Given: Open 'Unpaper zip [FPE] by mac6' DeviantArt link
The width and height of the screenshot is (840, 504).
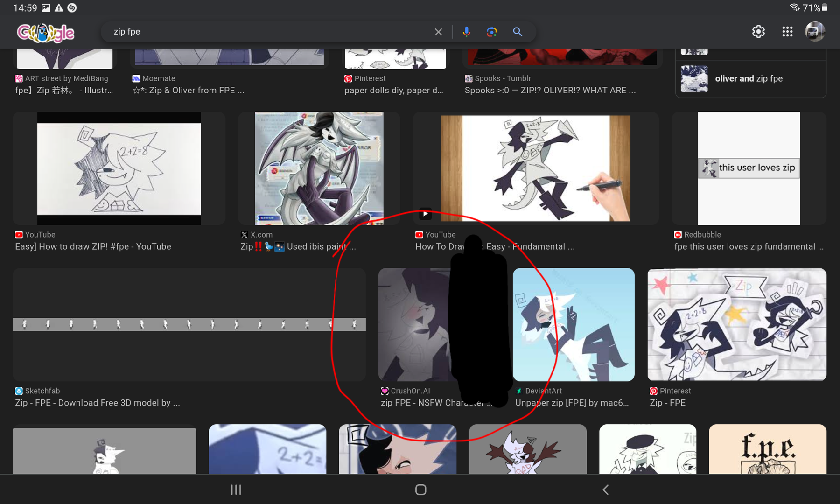Looking at the screenshot, I should (x=572, y=403).
